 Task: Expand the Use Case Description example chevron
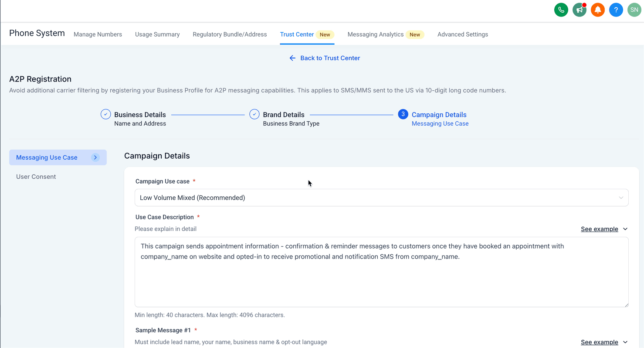point(625,229)
